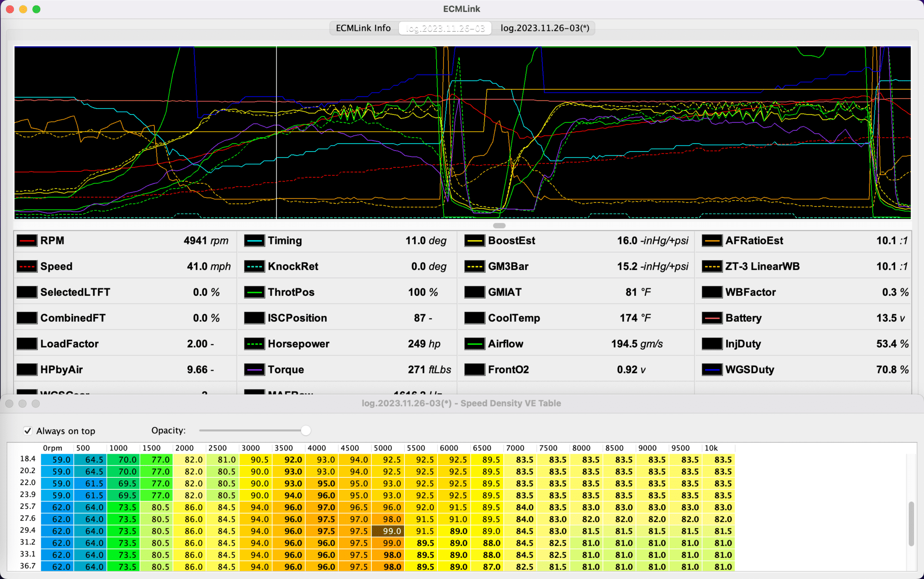Click the SelectedLTFT black swatch
Viewport: 924px width, 579px height.
27,293
